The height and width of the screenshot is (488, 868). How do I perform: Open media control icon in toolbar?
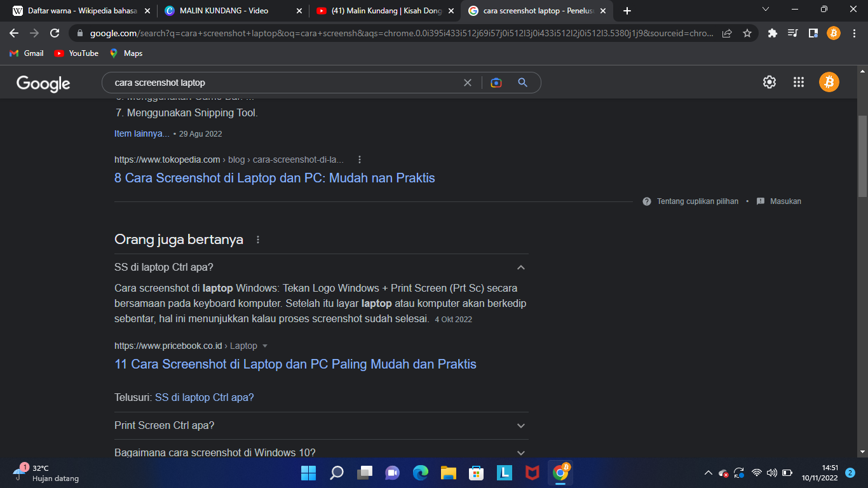point(792,33)
